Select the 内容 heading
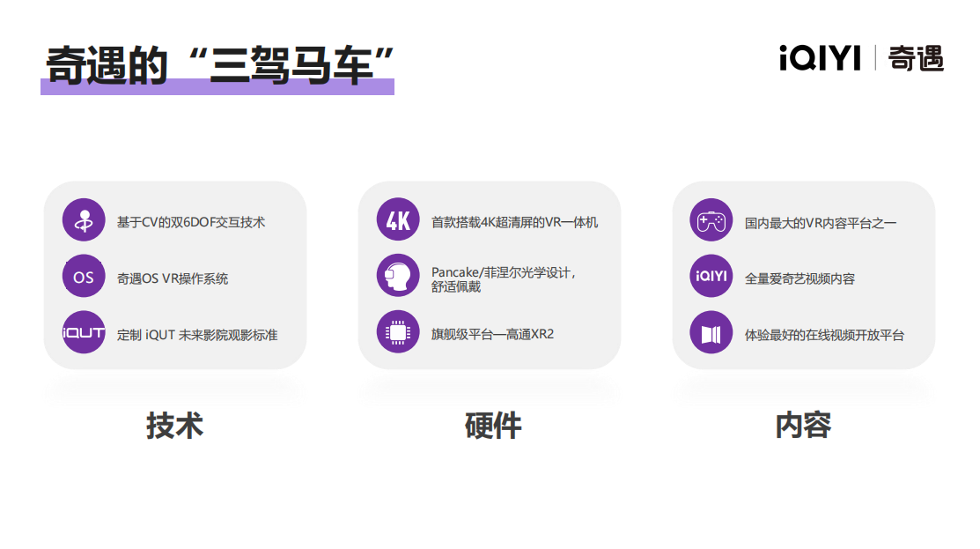Screen dimensions: 980x549 [803, 426]
